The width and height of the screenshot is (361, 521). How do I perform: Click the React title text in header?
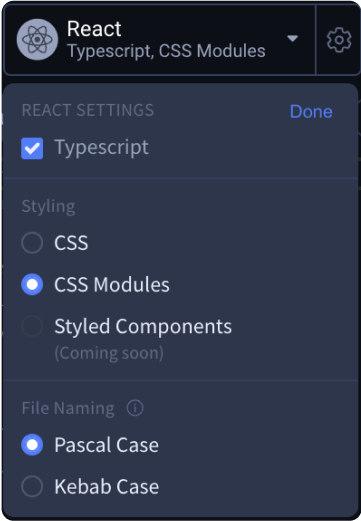pyautogui.click(x=94, y=29)
